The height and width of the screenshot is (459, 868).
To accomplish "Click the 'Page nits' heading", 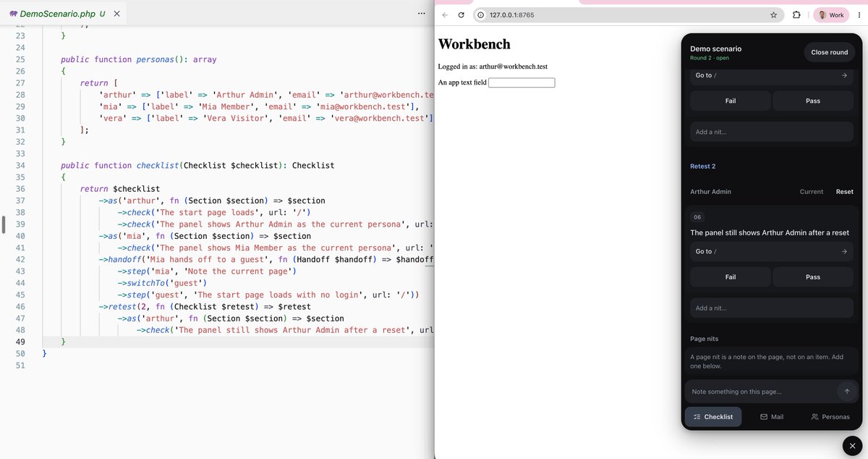I will coord(705,339).
